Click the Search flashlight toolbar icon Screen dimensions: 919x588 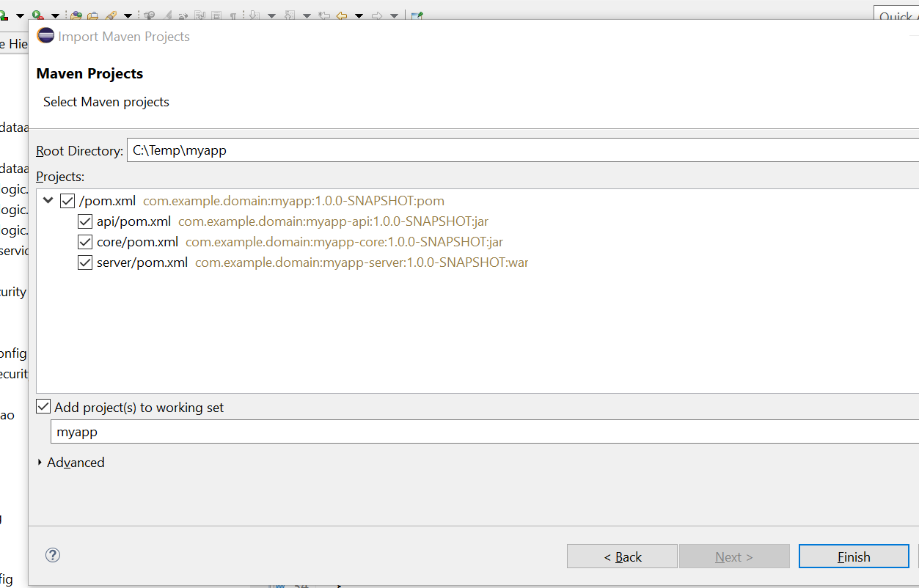[x=111, y=15]
